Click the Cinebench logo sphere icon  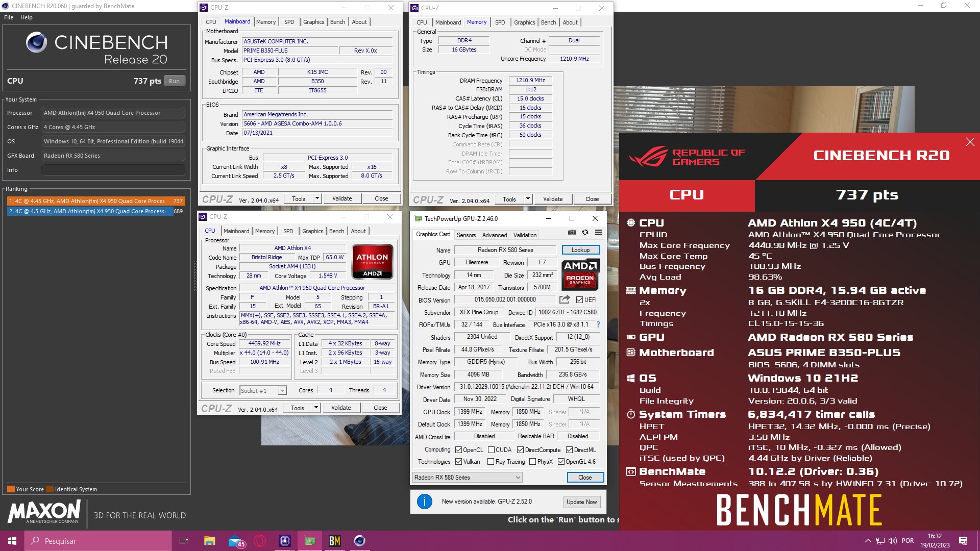point(37,42)
